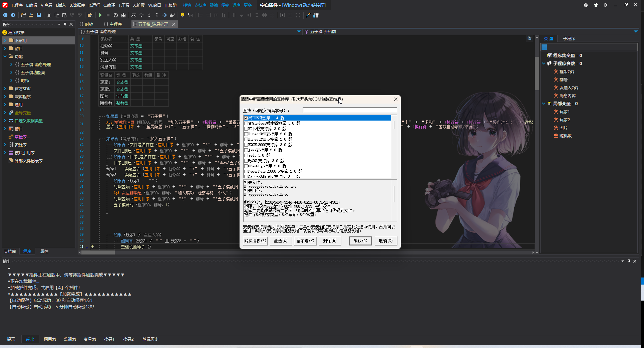The height and width of the screenshot is (348, 644).
Task: Click the yellow lightbulb hint icon
Action: pyautogui.click(x=182, y=15)
